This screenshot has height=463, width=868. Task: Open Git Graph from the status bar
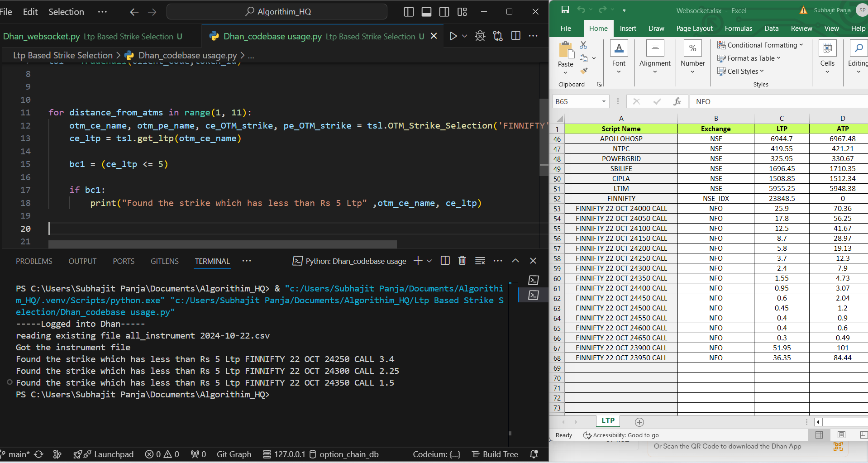234,454
